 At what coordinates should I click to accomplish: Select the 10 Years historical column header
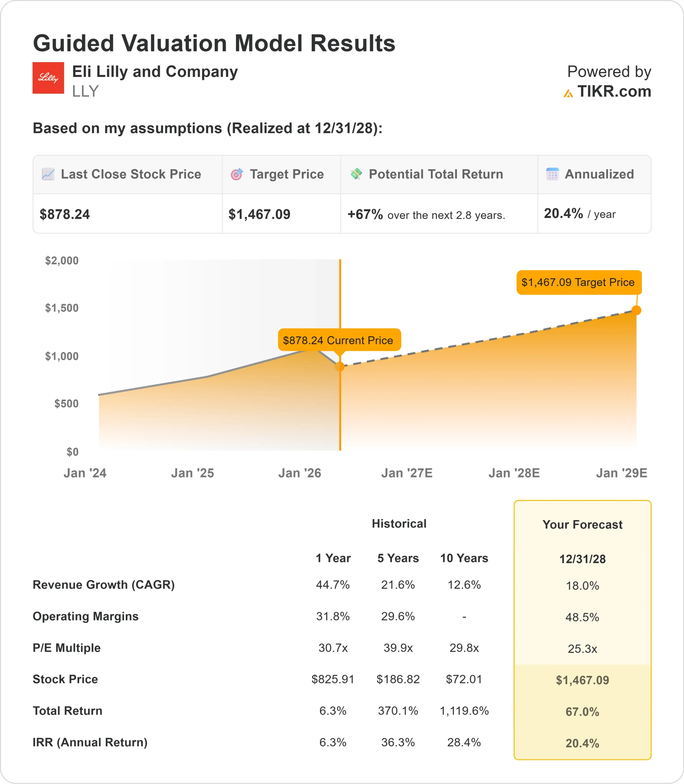tap(464, 558)
